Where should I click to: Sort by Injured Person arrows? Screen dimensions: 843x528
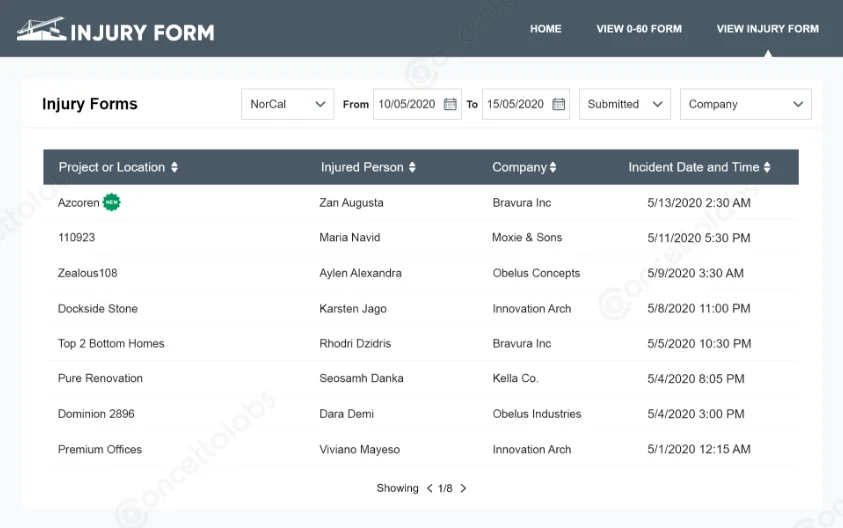(412, 168)
